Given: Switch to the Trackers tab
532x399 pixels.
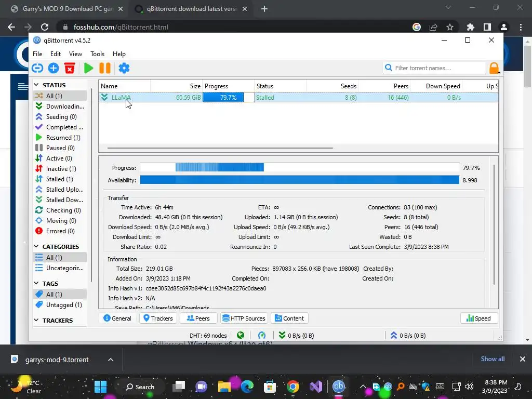Looking at the screenshot, I should point(158,318).
